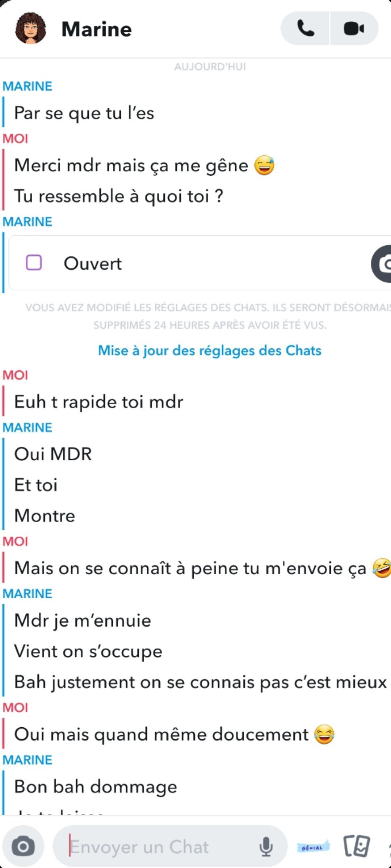Select message 'Tu ressemble à quoi toi ?'
This screenshot has width=391, height=868.
click(119, 196)
